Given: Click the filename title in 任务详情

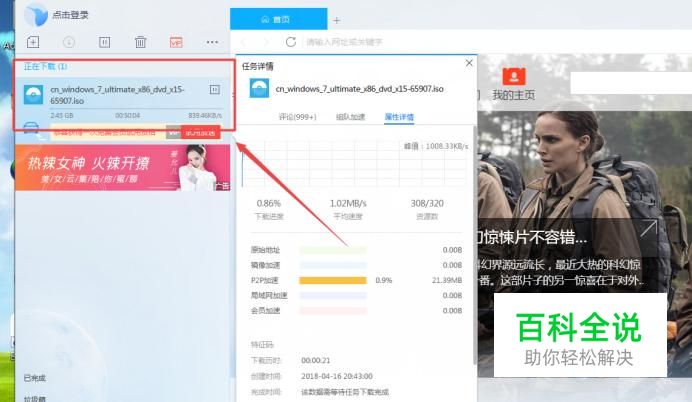Looking at the screenshot, I should [x=359, y=89].
